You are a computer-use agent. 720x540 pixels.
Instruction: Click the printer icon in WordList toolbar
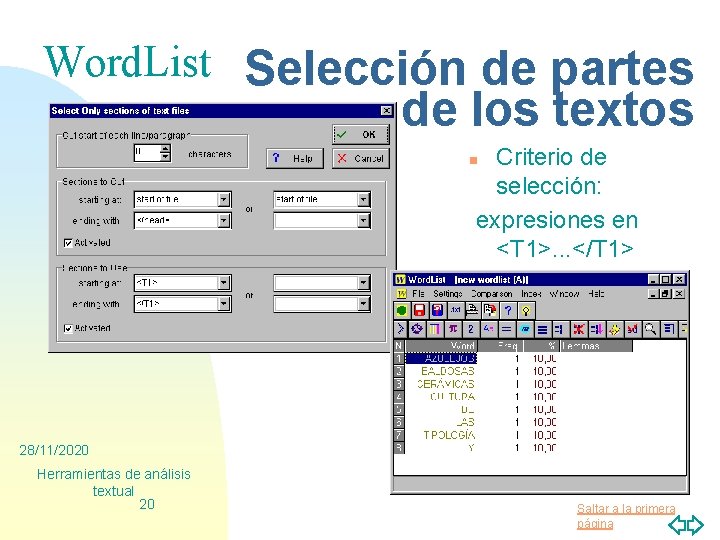[x=472, y=311]
